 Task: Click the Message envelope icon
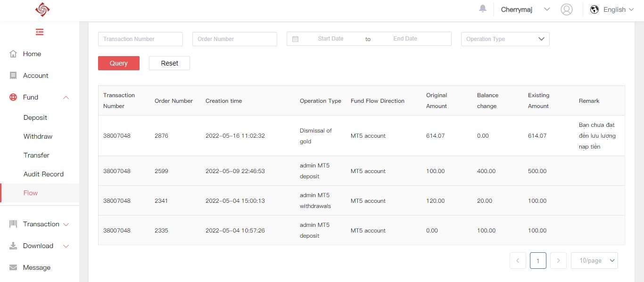(x=13, y=267)
